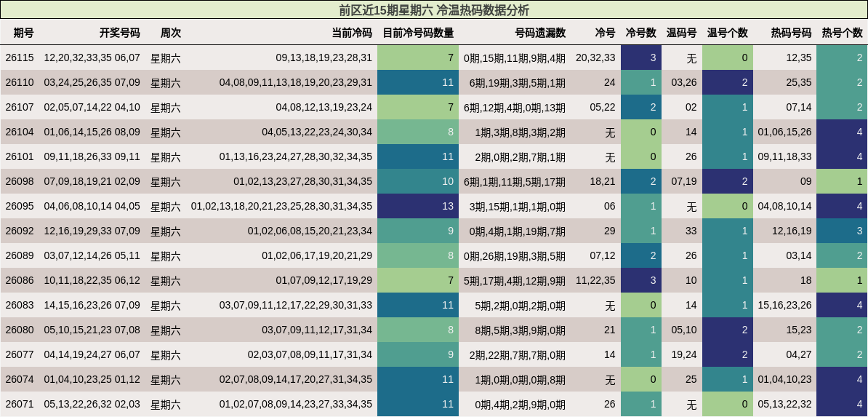The width and height of the screenshot is (868, 417).
Task: Click hot numbers cell 12,16,19
Action: coord(792,231)
